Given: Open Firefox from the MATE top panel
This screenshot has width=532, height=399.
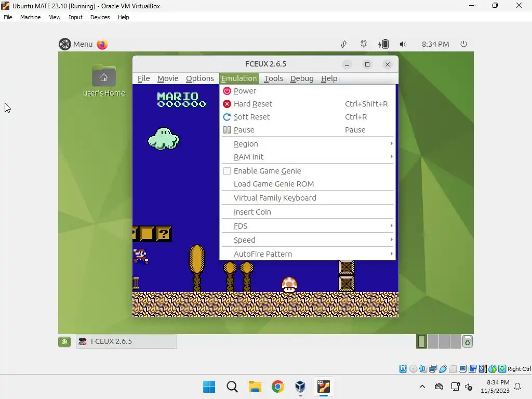Looking at the screenshot, I should [x=102, y=45].
